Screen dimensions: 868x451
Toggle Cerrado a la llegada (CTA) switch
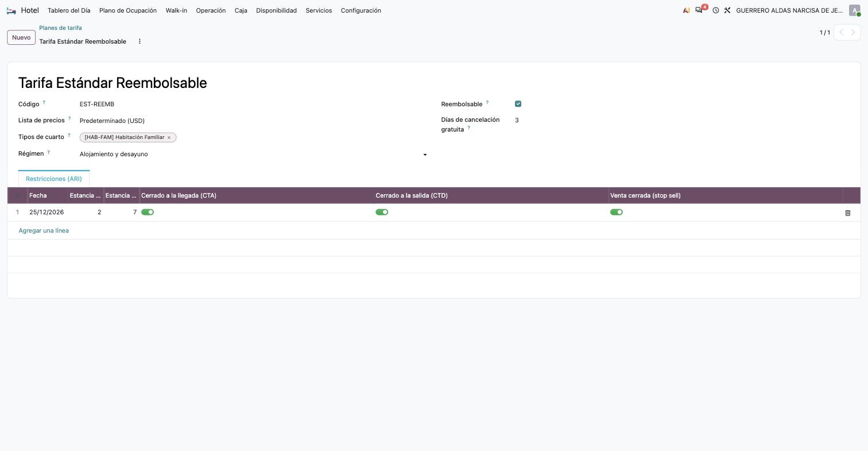(148, 212)
